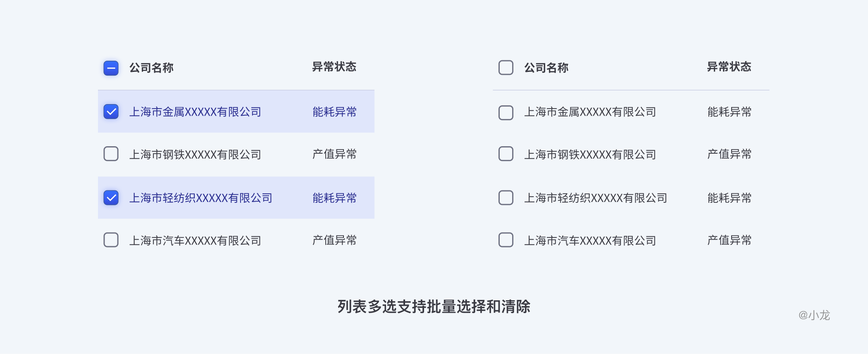Image resolution: width=868 pixels, height=354 pixels.
Task: Click the 公司名称 header in right table
Action: (x=546, y=68)
